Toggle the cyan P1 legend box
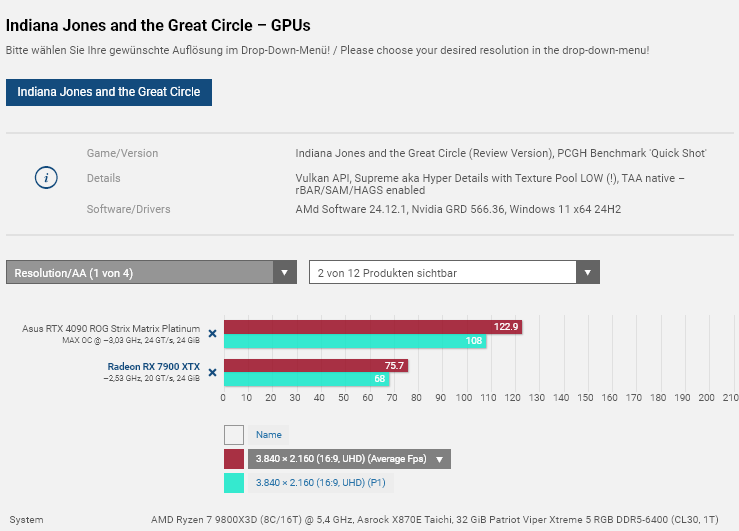Viewport: 739px width, 531px height. [x=234, y=483]
